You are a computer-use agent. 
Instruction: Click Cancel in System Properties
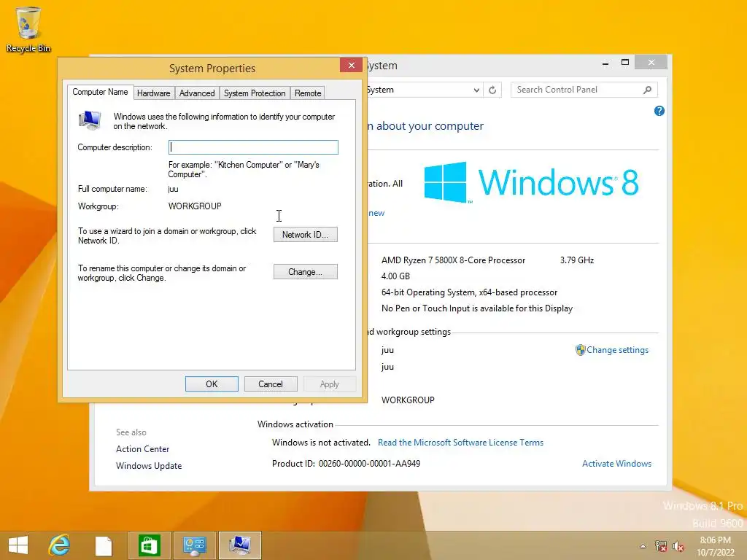tap(271, 384)
